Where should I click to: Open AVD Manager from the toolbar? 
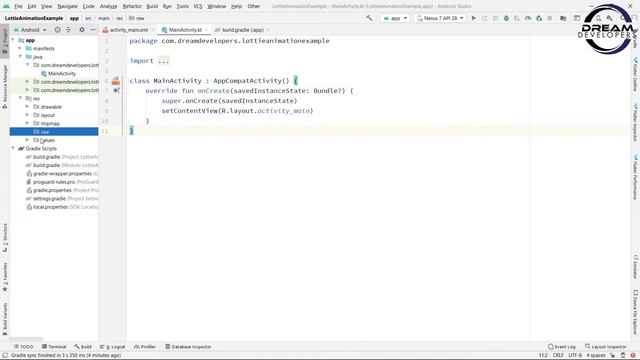598,18
